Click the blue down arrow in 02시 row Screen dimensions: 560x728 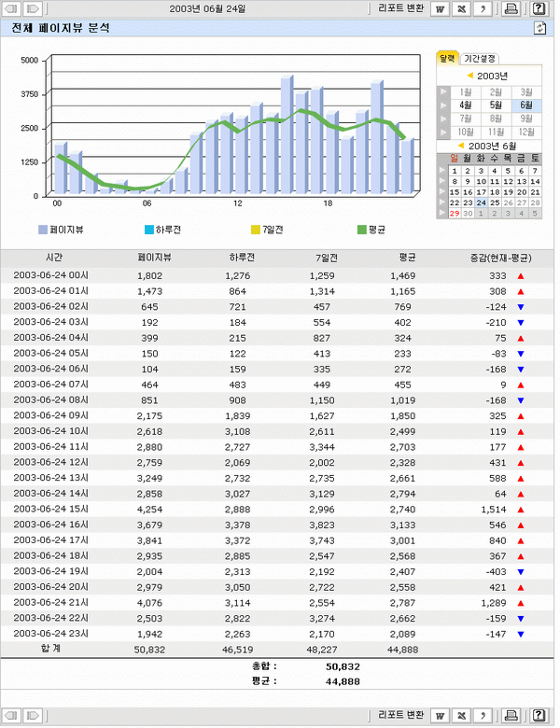(521, 307)
